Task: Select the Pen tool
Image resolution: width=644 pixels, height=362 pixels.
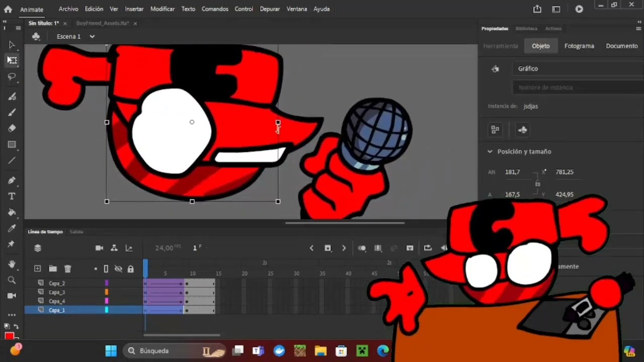Action: [x=12, y=180]
